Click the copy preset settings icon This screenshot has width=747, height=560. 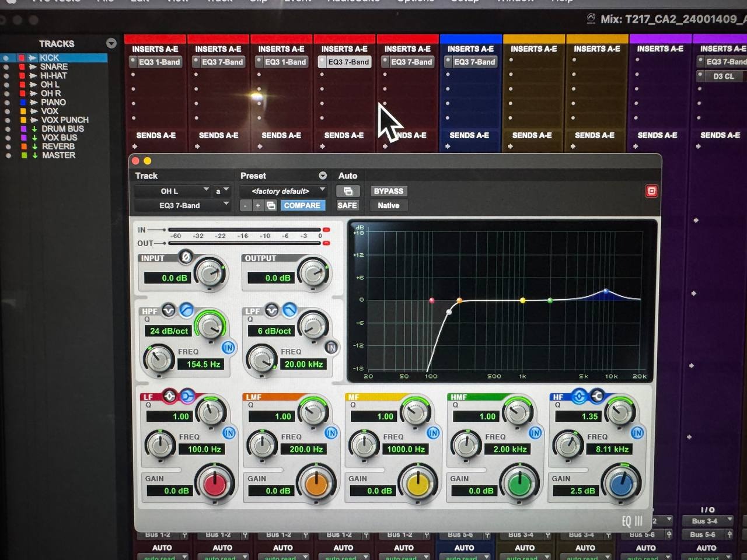click(271, 205)
